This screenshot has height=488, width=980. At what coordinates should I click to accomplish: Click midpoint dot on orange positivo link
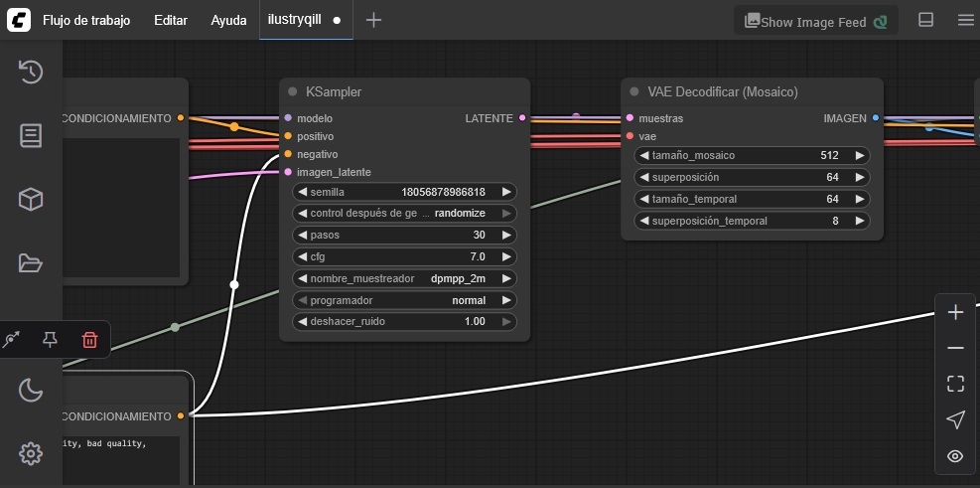pos(233,127)
